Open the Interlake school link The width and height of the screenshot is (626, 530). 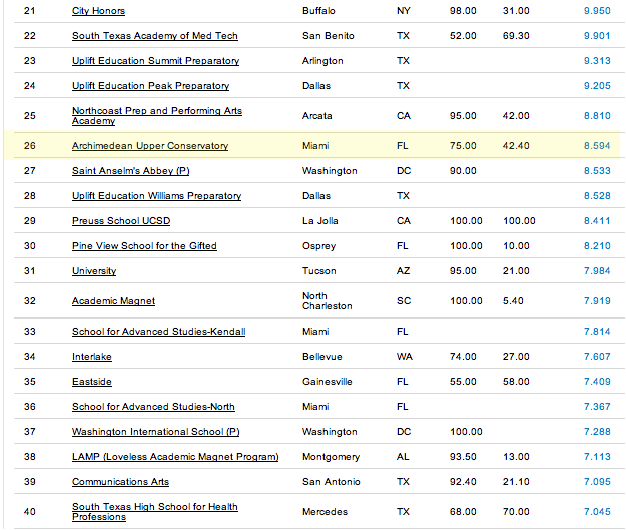[92, 357]
